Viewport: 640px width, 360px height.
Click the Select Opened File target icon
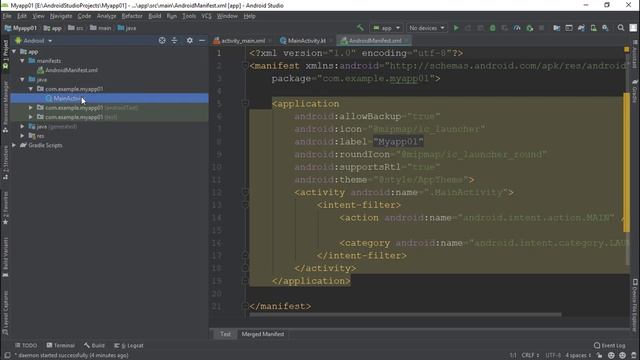point(162,40)
